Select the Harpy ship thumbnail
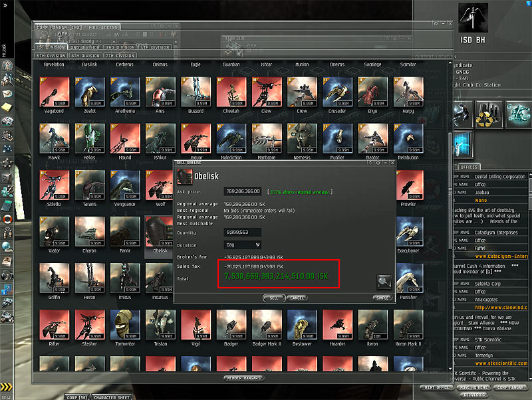The height and width of the screenshot is (400, 532). pos(408,92)
